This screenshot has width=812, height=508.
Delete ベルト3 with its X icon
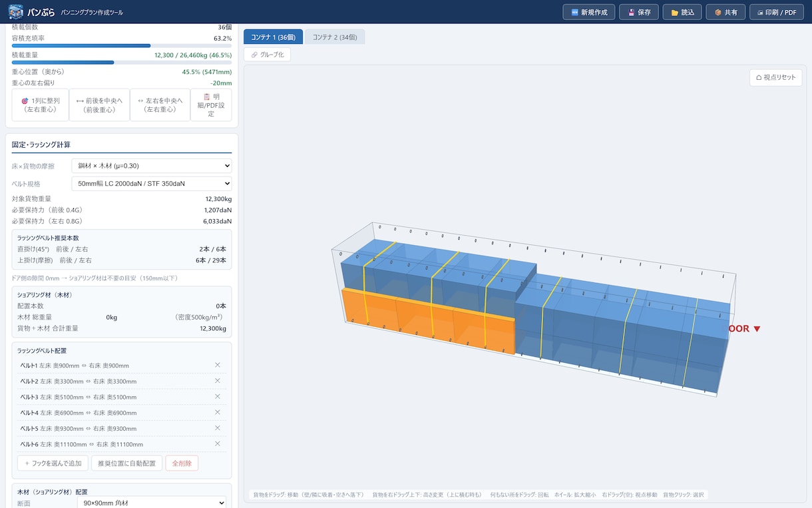218,396
